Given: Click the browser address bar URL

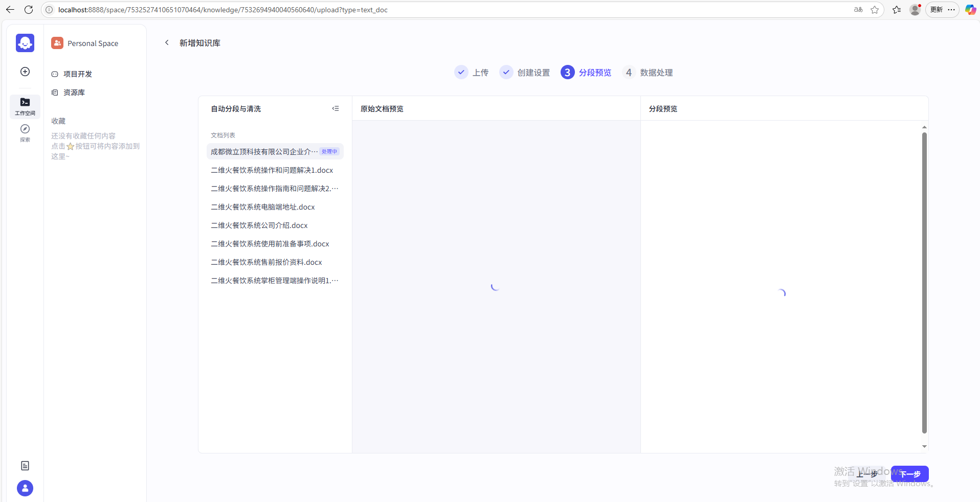Looking at the screenshot, I should coord(222,10).
